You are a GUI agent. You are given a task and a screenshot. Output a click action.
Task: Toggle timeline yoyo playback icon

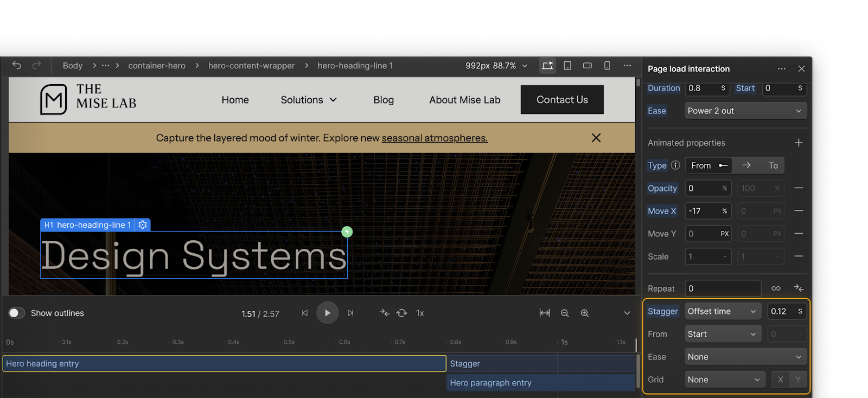pos(384,313)
